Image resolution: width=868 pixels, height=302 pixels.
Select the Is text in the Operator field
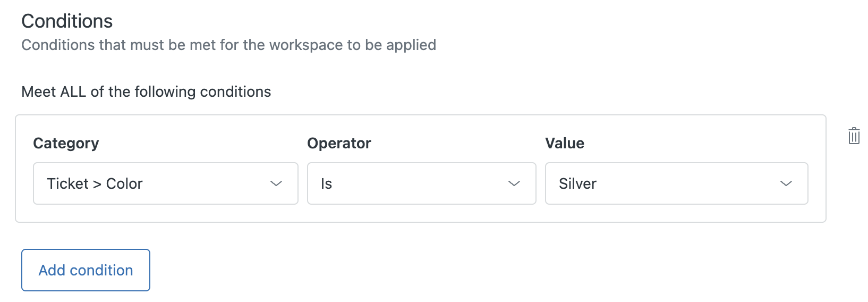pos(326,183)
